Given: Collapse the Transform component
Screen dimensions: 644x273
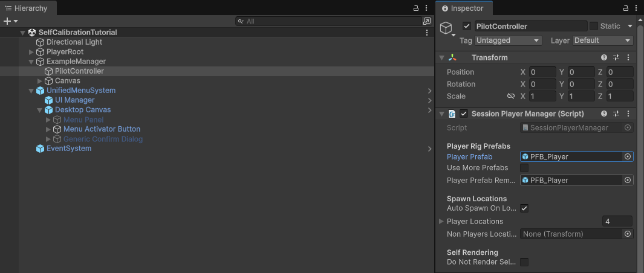Looking at the screenshot, I should 441,57.
